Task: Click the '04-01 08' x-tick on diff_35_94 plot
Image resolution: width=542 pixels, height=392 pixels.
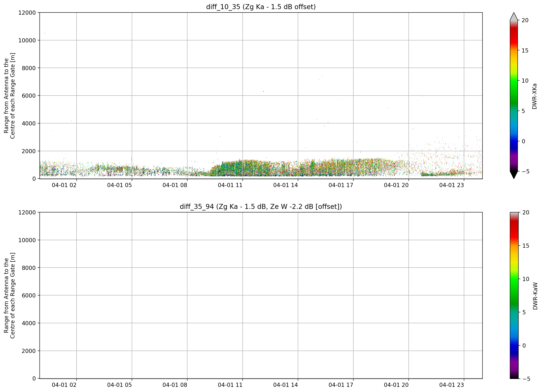Action: tap(175, 385)
